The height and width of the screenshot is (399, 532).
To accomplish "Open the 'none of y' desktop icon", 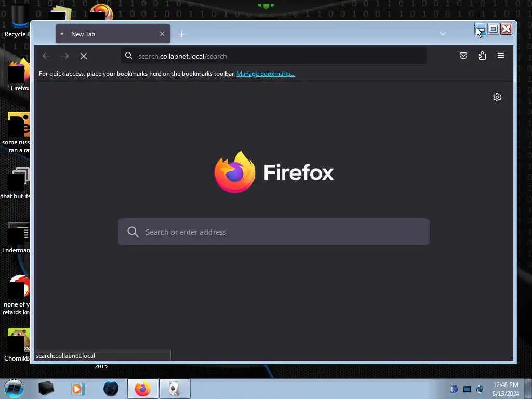I will click(x=17, y=295).
